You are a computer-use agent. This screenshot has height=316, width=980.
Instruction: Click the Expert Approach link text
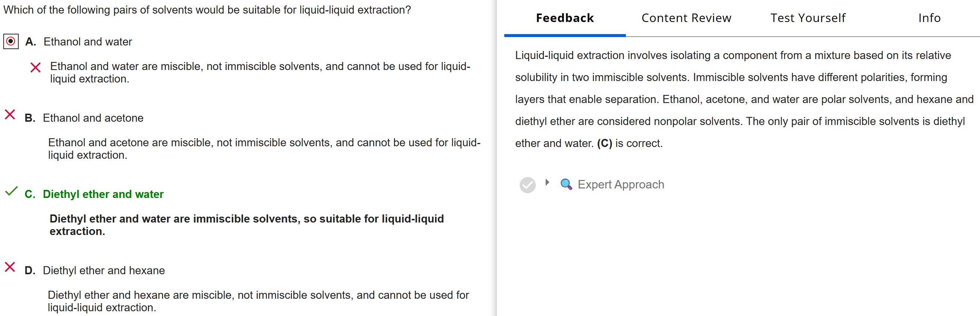tap(620, 185)
